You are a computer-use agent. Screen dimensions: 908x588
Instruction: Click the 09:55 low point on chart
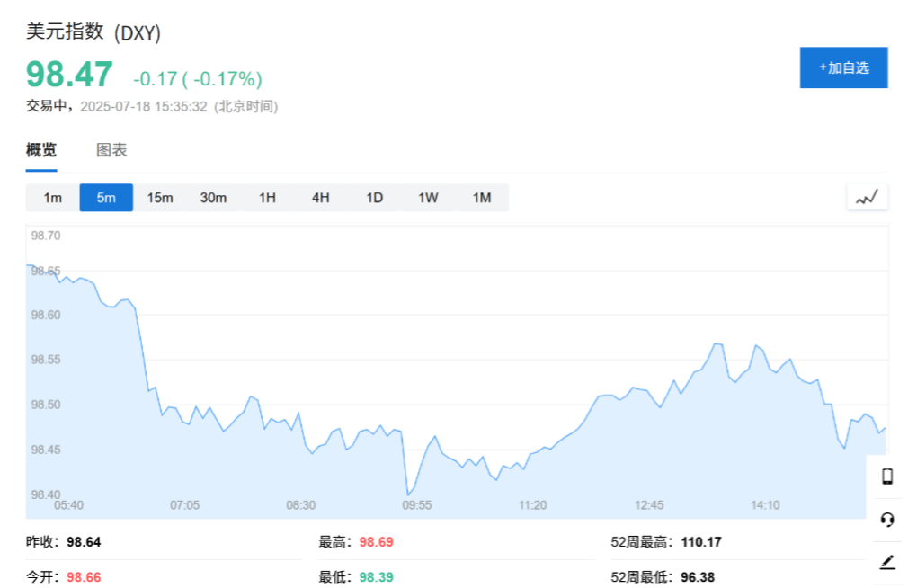[x=408, y=494]
